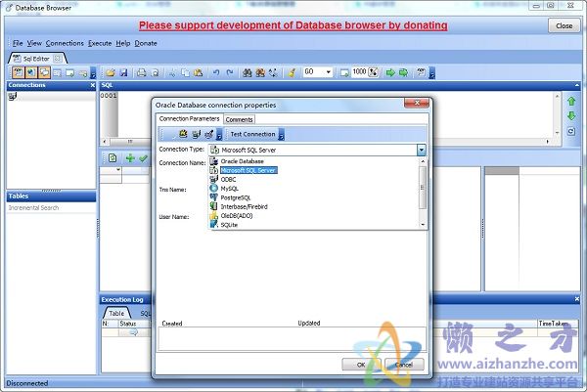Click the Cancel button in the dialog
The height and width of the screenshot is (392, 587).
(x=404, y=365)
